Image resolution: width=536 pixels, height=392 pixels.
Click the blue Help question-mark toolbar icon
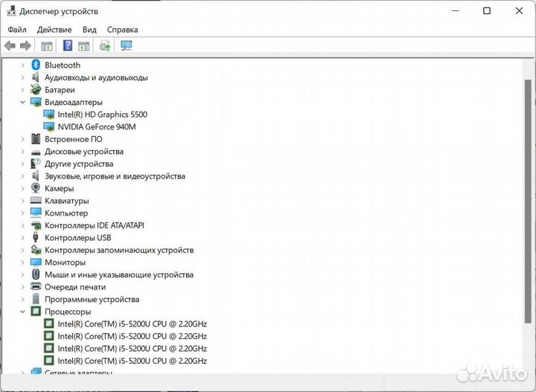point(68,46)
